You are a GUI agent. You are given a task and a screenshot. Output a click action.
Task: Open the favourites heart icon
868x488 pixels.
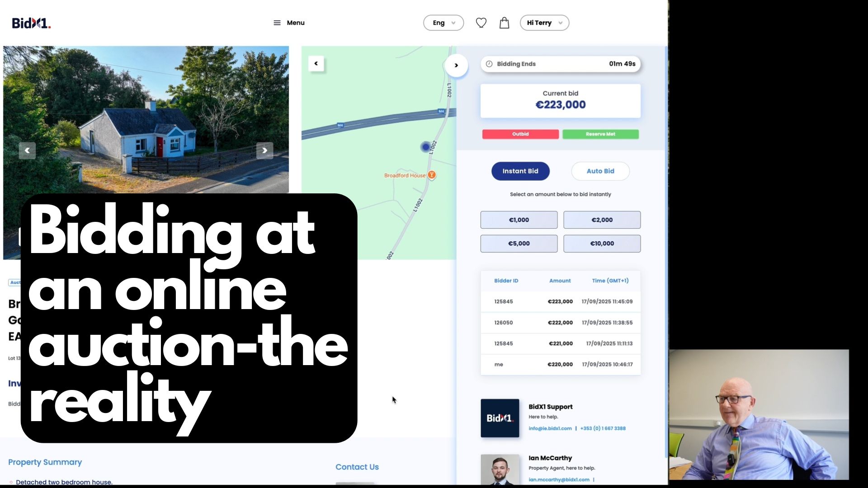click(481, 23)
